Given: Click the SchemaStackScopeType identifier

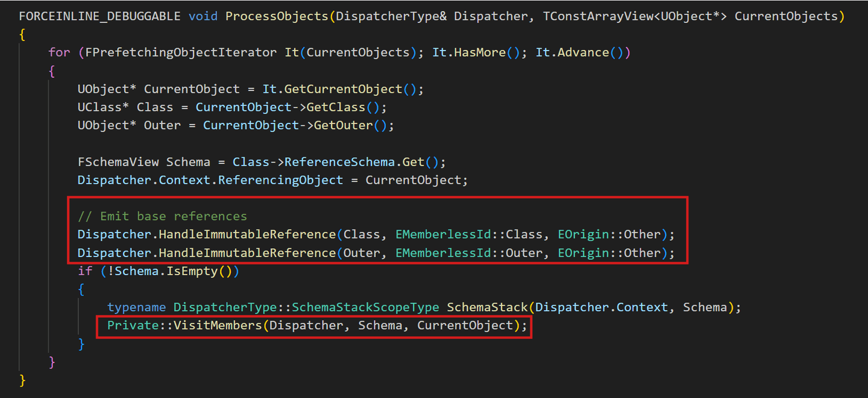Looking at the screenshot, I should [365, 308].
